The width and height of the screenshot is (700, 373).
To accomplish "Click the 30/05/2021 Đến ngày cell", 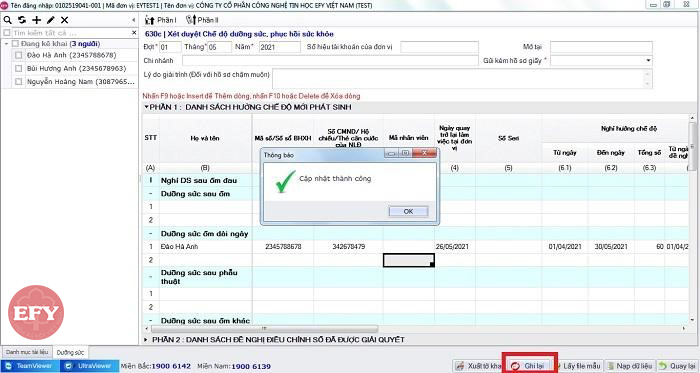I will click(x=611, y=247).
